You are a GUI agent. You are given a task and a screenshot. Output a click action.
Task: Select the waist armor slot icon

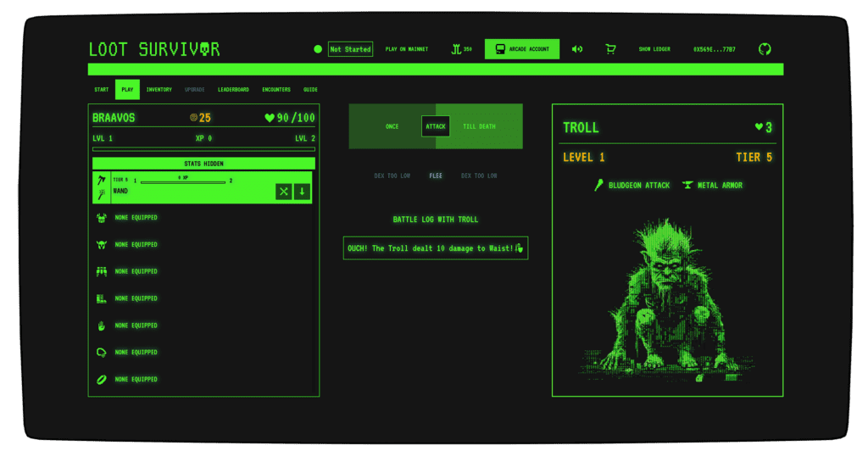pyautogui.click(x=102, y=272)
